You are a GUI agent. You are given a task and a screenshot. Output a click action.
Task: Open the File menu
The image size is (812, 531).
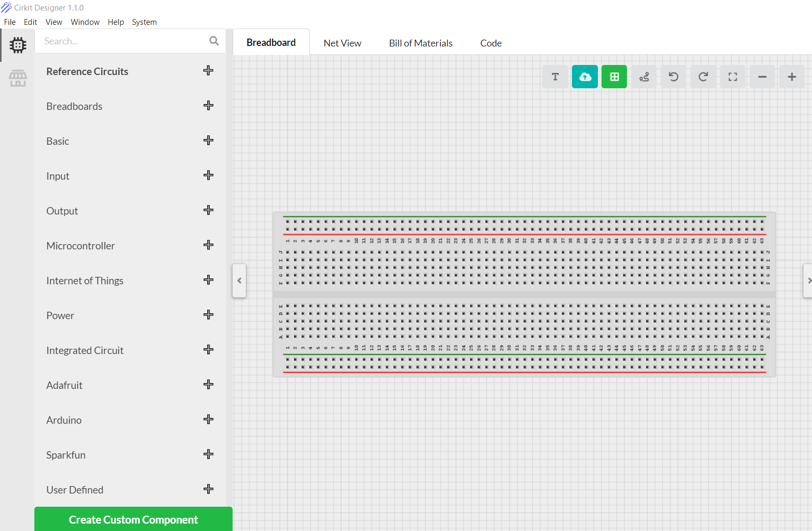point(10,22)
